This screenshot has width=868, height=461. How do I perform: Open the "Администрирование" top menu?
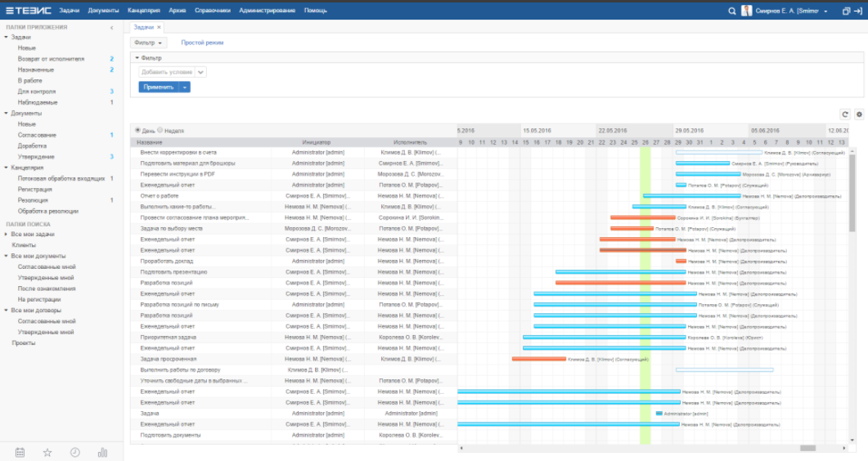click(x=268, y=11)
